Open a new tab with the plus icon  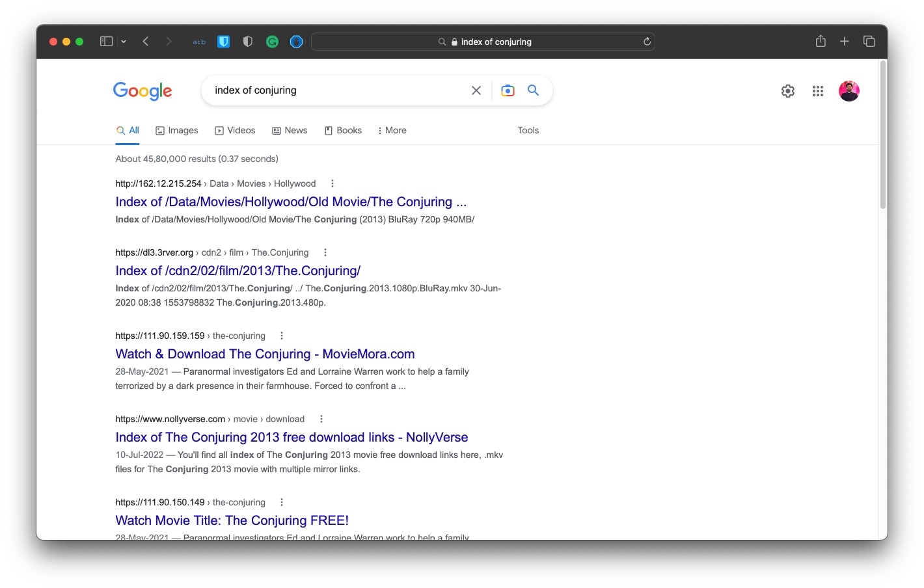click(845, 42)
